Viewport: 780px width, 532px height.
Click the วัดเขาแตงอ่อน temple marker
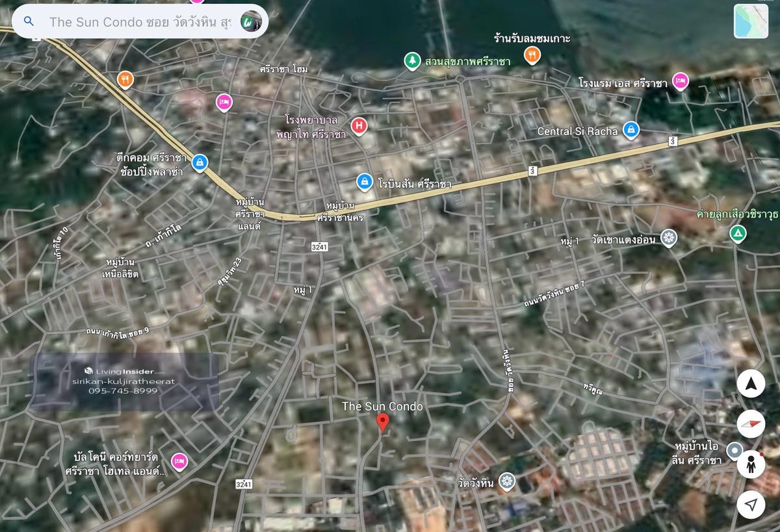[668, 238]
